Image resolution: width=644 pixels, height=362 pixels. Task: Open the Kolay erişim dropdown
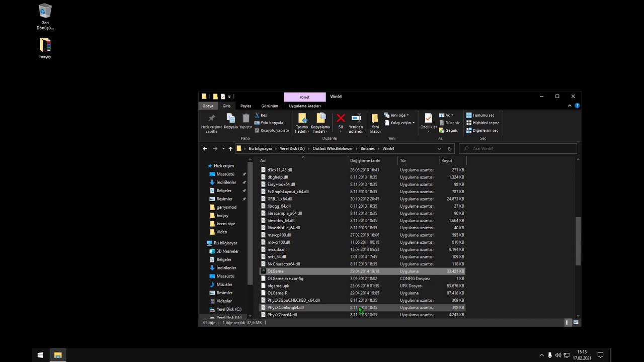(399, 123)
